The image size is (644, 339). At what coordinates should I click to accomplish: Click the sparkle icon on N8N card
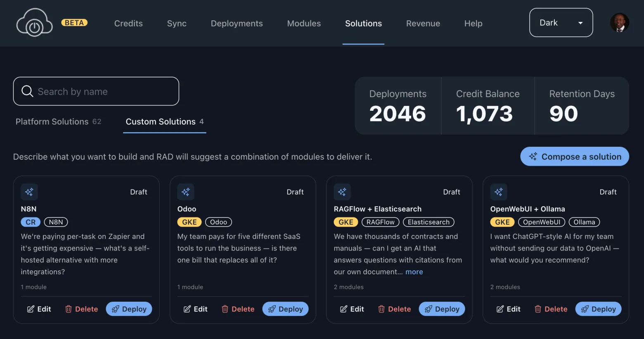[29, 192]
